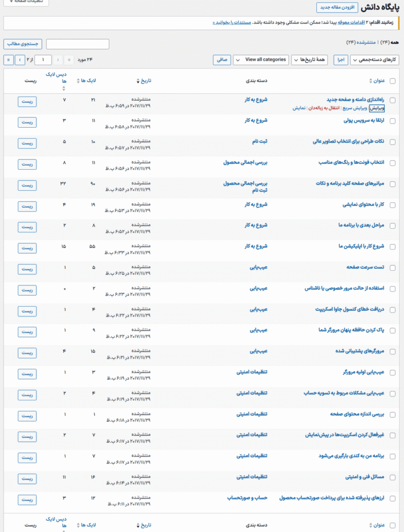The width and height of the screenshot is (404, 532).
Task: Open the article 'برنامه من به کندی بارگیری می‌شود'
Action: [x=351, y=456]
